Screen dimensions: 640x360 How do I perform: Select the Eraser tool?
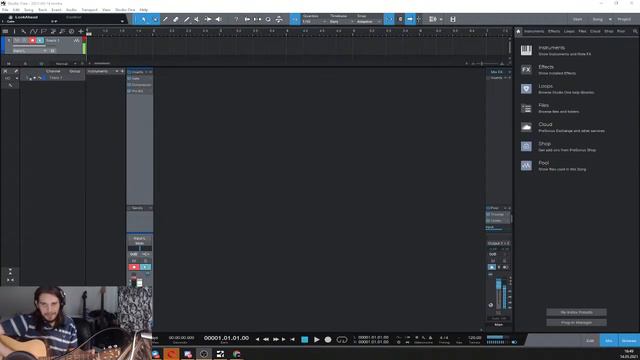[x=176, y=19]
